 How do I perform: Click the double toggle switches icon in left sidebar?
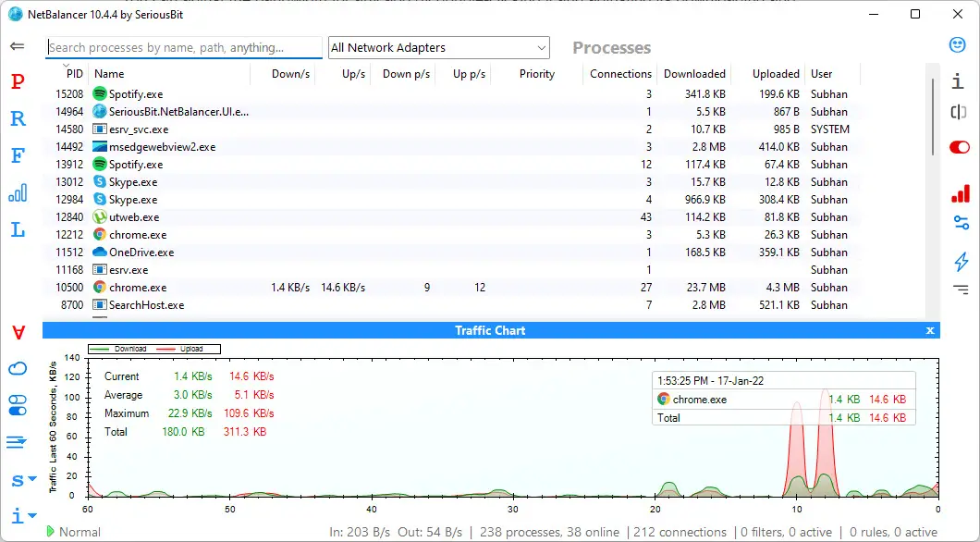point(18,405)
